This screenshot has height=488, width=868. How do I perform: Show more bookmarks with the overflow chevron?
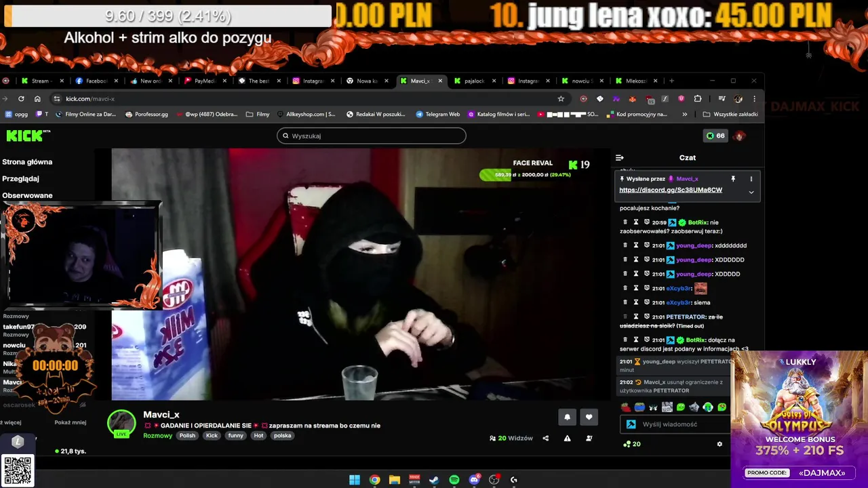[x=685, y=115]
